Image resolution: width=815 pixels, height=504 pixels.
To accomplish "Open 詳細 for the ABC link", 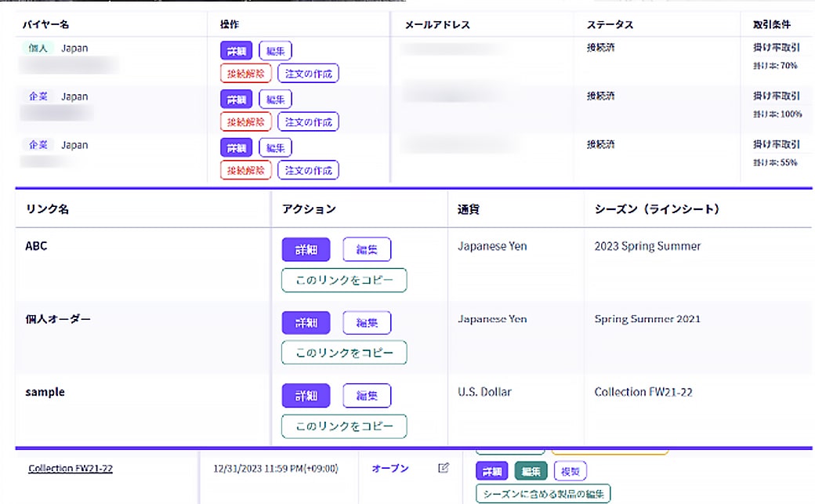I will tap(306, 250).
